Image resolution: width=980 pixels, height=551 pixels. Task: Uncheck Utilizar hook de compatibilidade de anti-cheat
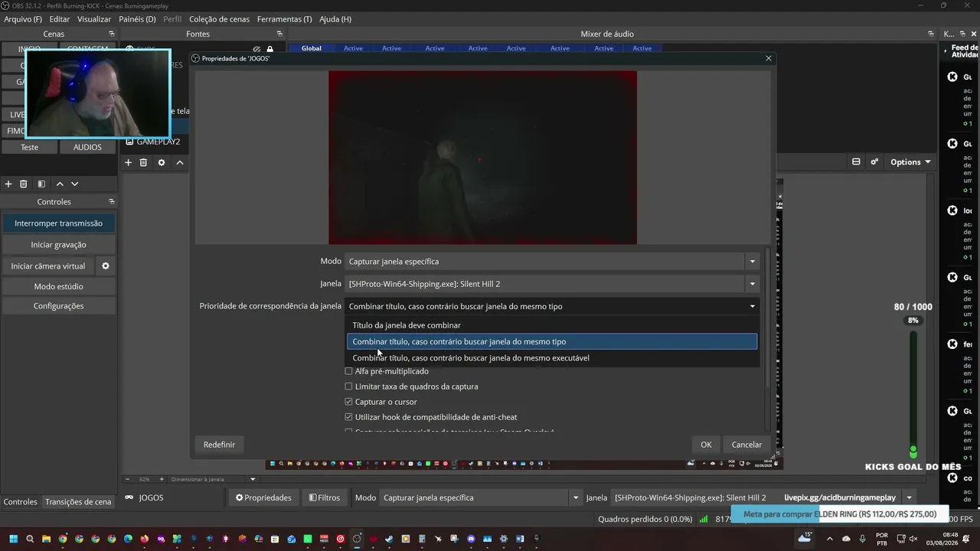348,417
